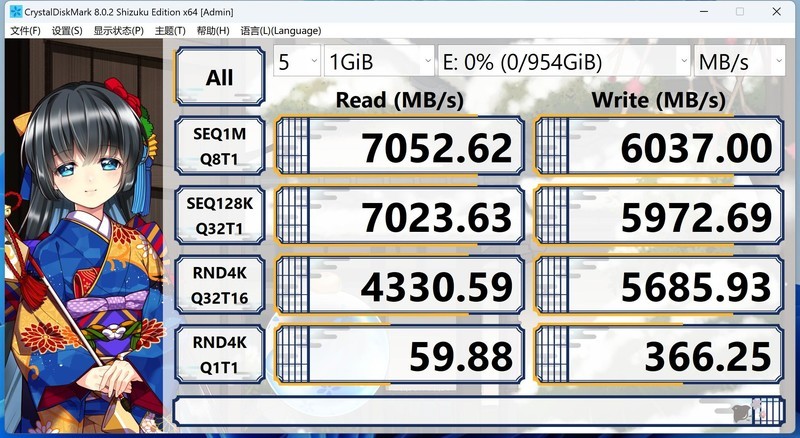Click the empty comment field at the bottom
800x438 pixels.
point(479,411)
